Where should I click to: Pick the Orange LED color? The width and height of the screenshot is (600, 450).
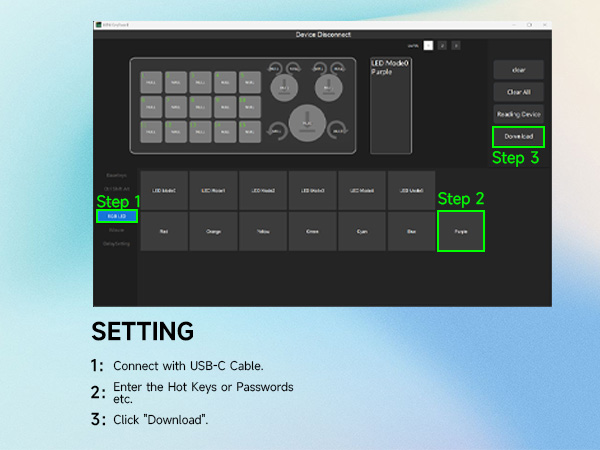click(214, 232)
